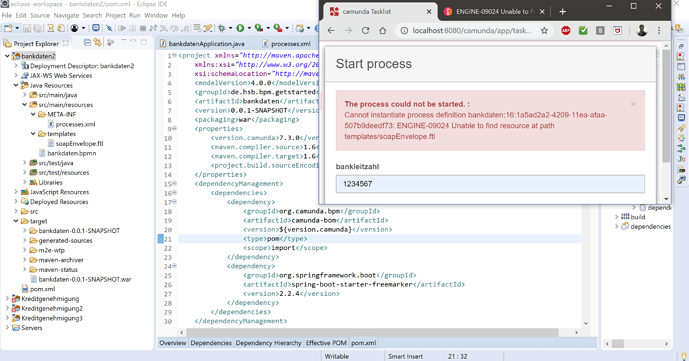Open the Help menu
This screenshot has width=689, height=361.
pos(178,15)
